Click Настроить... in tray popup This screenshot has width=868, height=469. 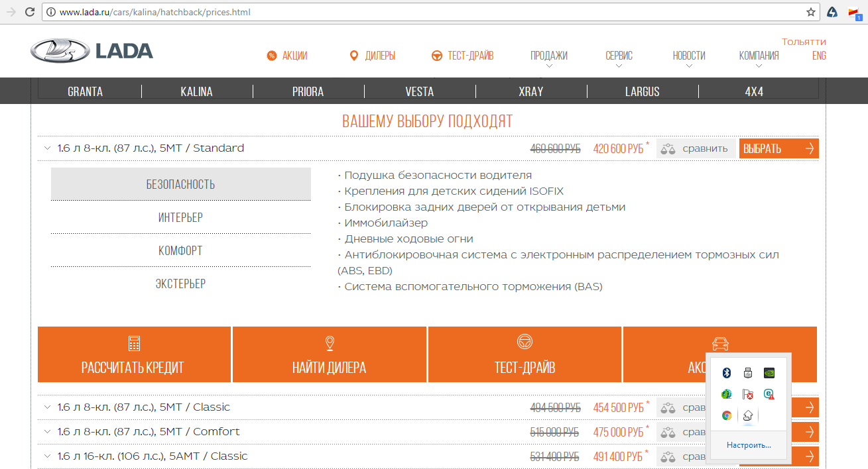749,445
